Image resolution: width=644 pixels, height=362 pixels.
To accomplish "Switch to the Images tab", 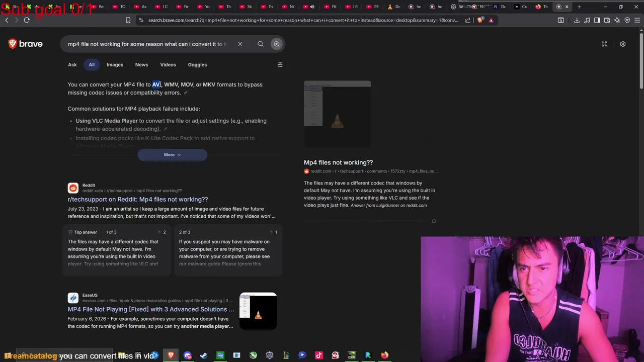I will tap(115, 64).
